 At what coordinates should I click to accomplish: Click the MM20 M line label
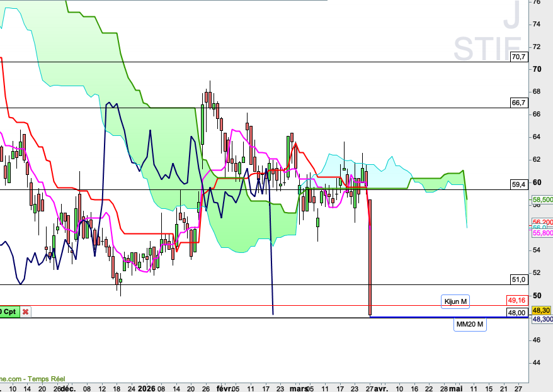tap(470, 324)
